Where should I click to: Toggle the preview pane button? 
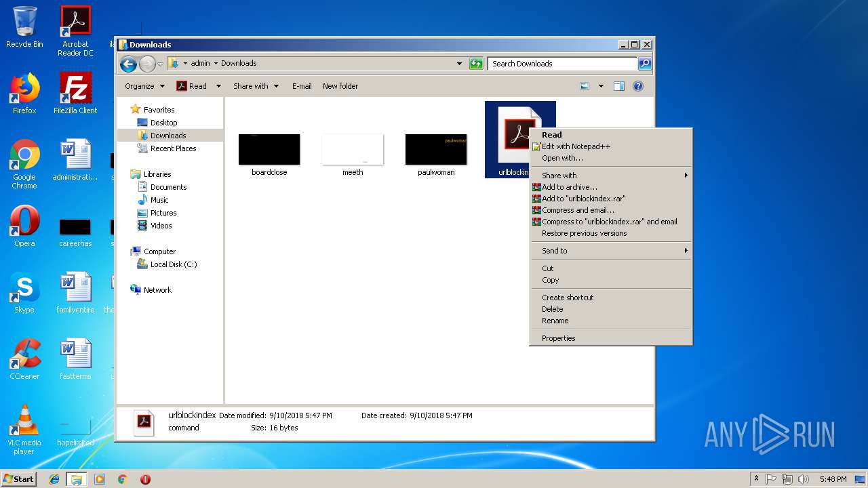(x=618, y=86)
